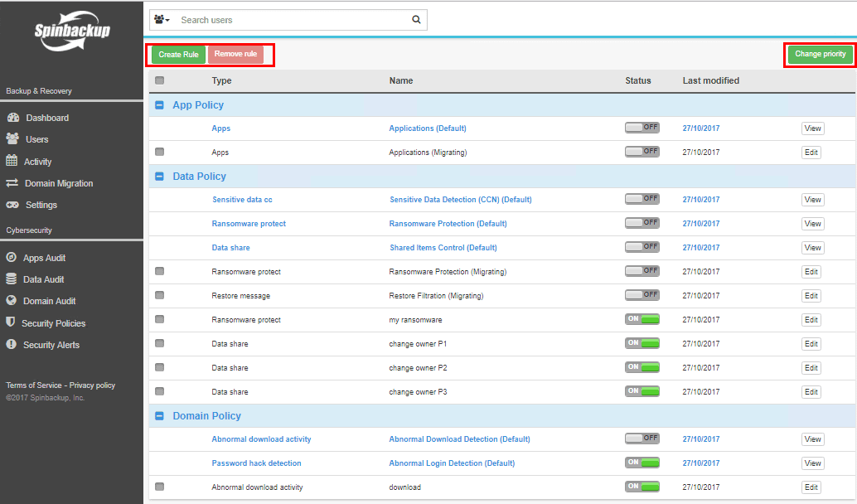Image resolution: width=857 pixels, height=504 pixels.
Task: Click the Domain Audit globe icon
Action: (x=12, y=301)
